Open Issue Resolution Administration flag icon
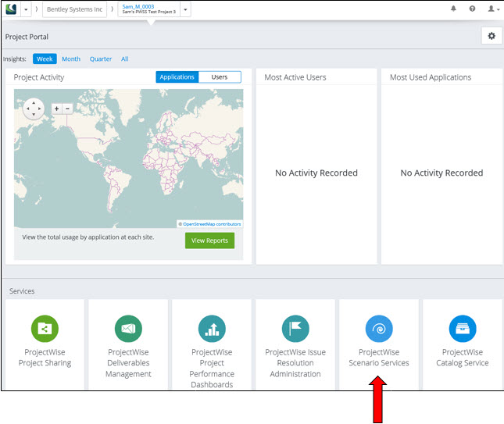The width and height of the screenshot is (504, 424). pos(295,328)
